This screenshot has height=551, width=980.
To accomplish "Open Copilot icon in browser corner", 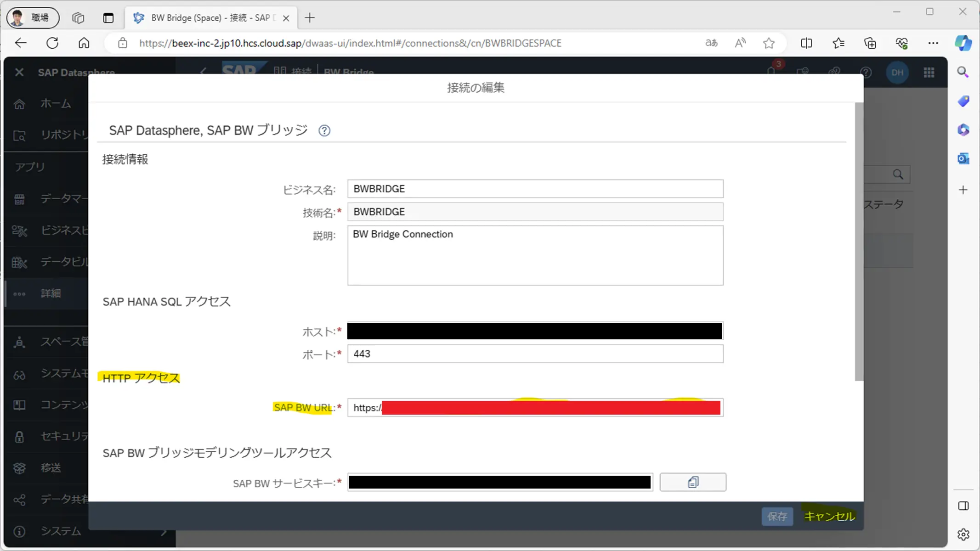I will click(963, 43).
